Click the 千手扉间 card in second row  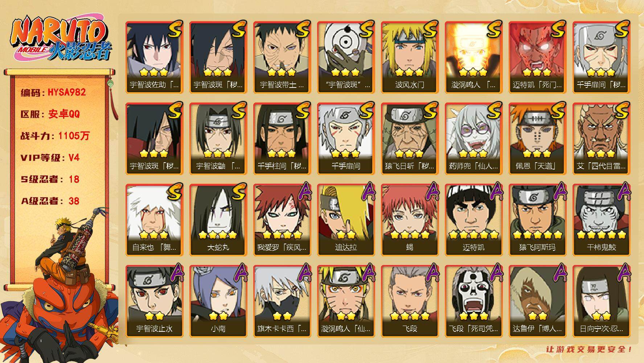tap(346, 139)
